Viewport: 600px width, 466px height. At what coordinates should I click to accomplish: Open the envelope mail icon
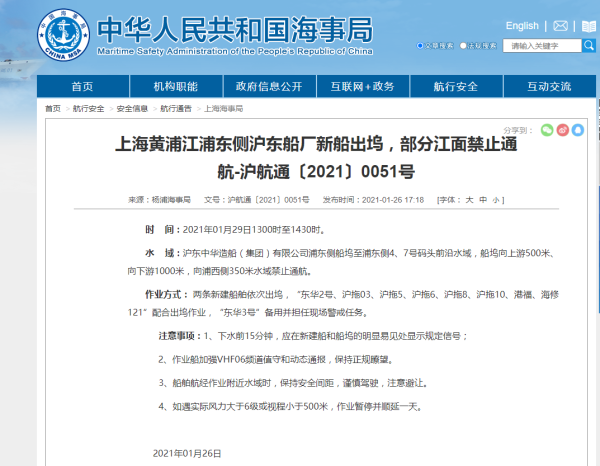[x=561, y=26]
